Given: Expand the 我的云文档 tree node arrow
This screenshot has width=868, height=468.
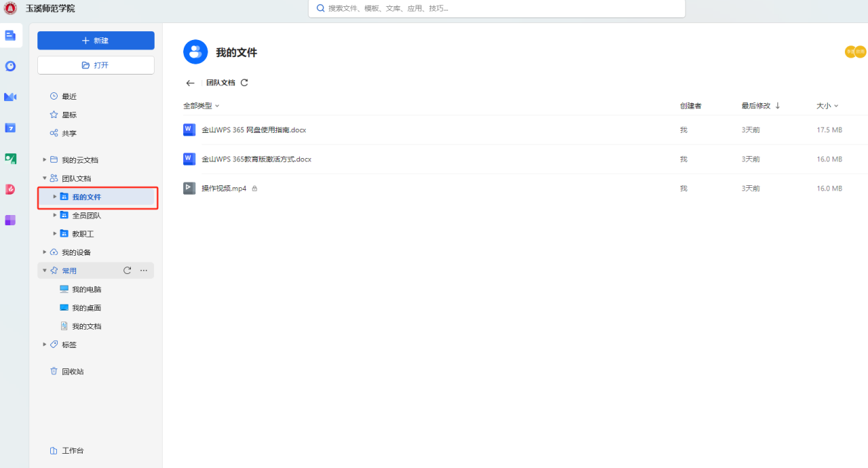Looking at the screenshot, I should pyautogui.click(x=45, y=160).
